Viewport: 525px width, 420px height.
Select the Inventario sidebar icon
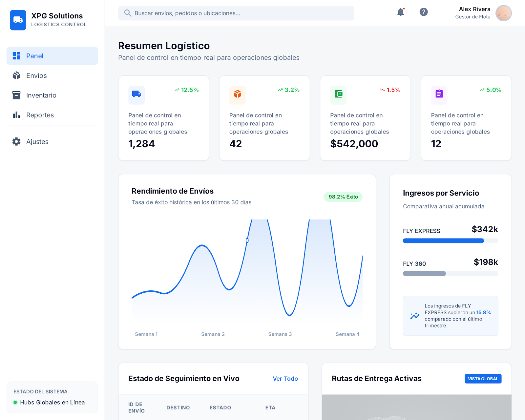coord(16,95)
